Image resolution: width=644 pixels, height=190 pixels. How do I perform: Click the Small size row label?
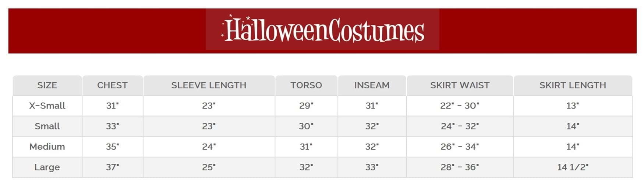pyautogui.click(x=47, y=126)
